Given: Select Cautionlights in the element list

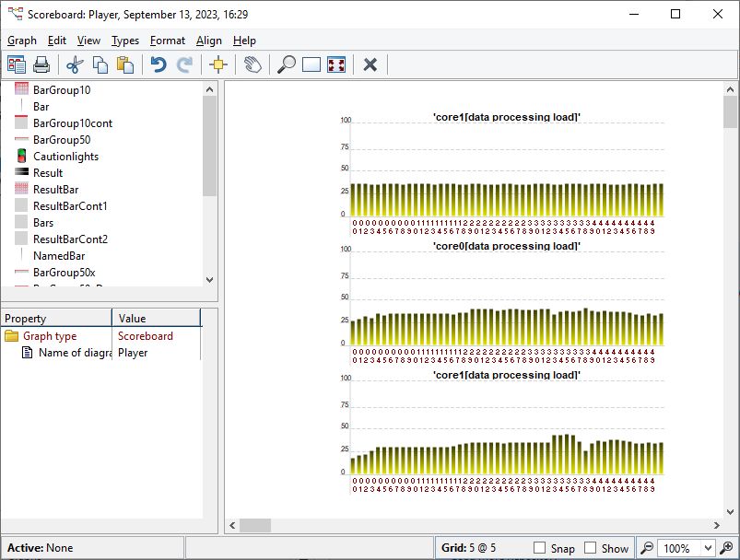Looking at the screenshot, I should click(65, 157).
